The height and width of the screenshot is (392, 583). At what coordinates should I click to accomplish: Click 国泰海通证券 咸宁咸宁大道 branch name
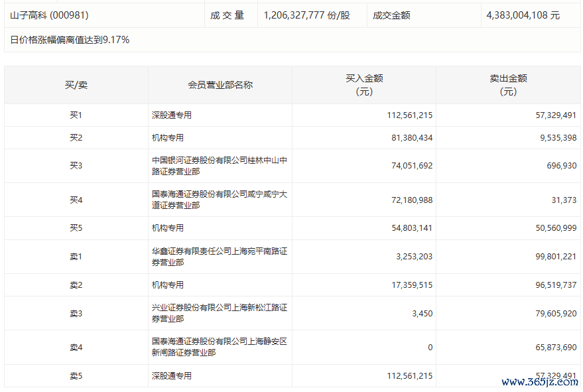pos(220,200)
